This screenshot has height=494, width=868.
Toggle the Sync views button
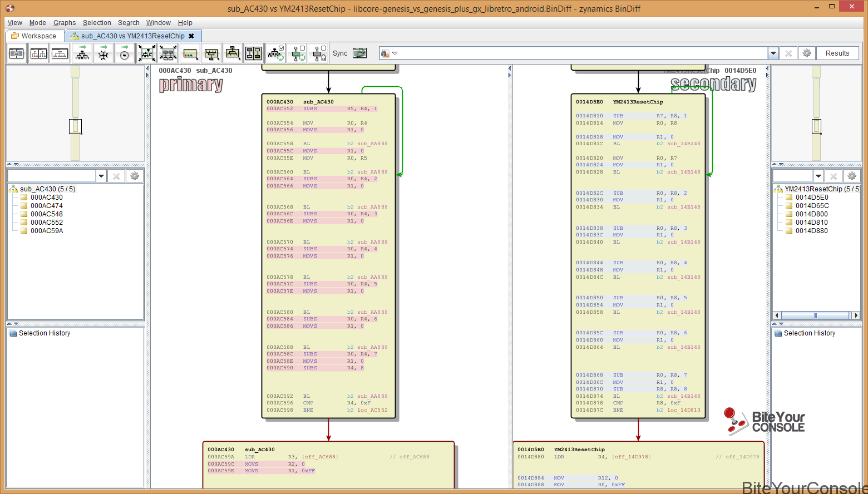[360, 53]
